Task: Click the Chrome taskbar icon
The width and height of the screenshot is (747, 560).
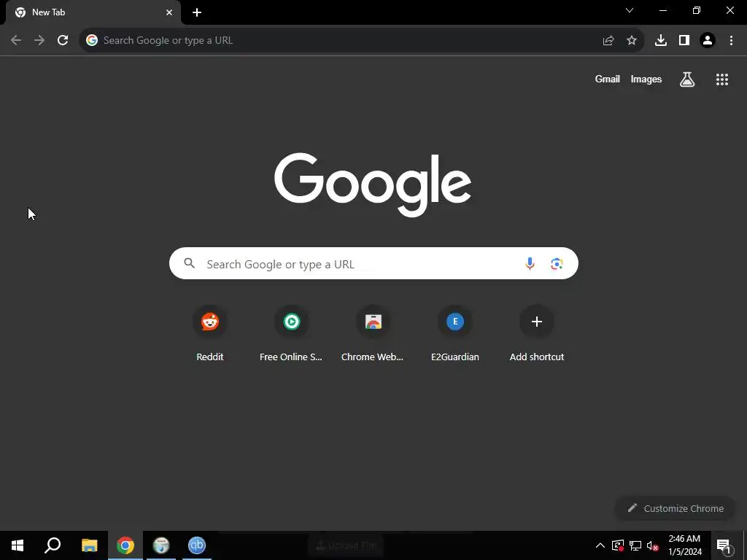Action: click(x=125, y=545)
